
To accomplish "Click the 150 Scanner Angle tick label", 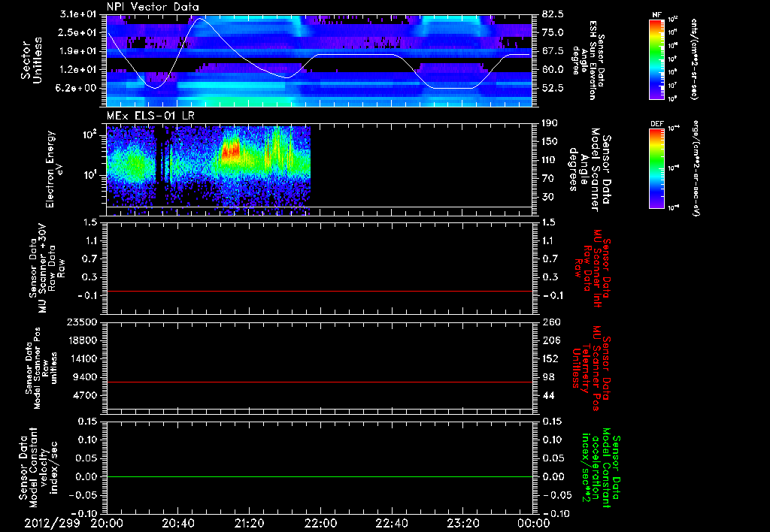I will [549, 142].
